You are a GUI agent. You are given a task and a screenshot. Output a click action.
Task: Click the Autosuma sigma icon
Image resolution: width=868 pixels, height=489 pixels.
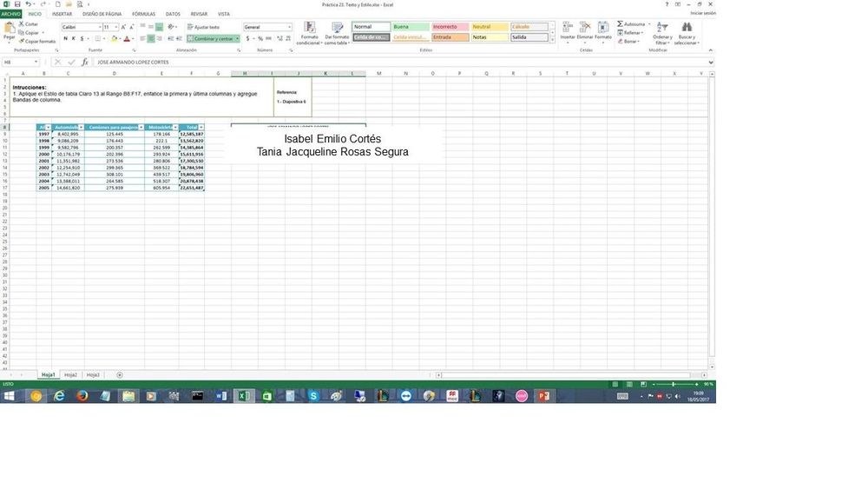pos(620,24)
